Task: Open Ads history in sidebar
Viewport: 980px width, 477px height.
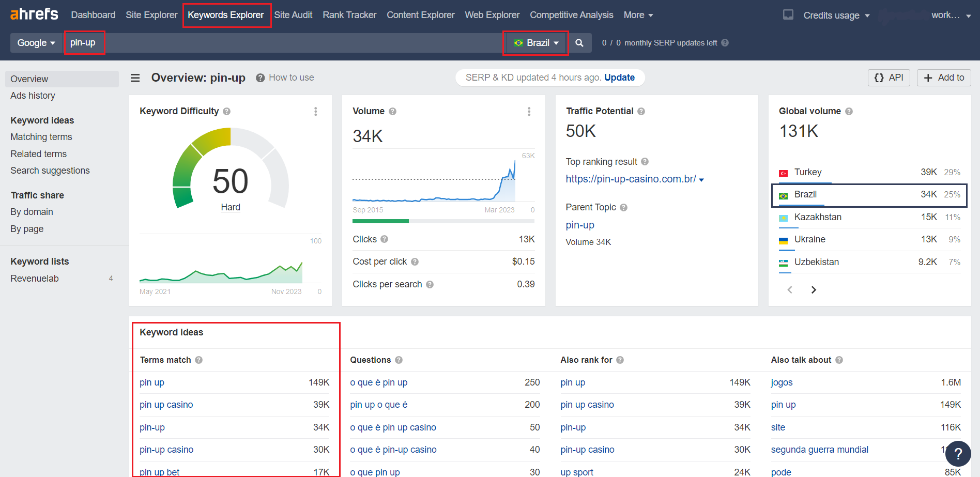Action: tap(33, 96)
